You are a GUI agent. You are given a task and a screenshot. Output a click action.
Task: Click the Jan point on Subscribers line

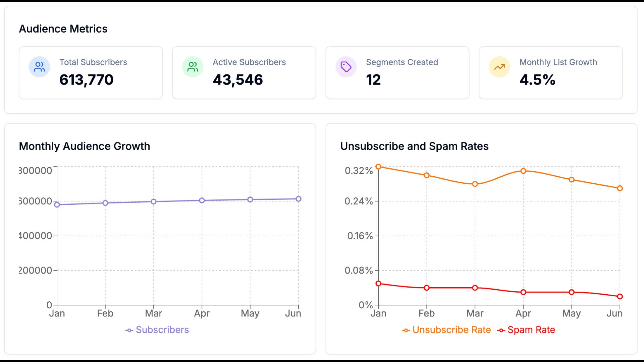coord(57,205)
